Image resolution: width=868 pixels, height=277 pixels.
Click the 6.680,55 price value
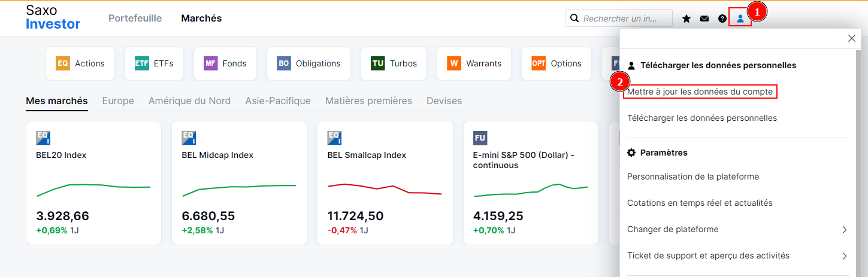click(x=208, y=216)
